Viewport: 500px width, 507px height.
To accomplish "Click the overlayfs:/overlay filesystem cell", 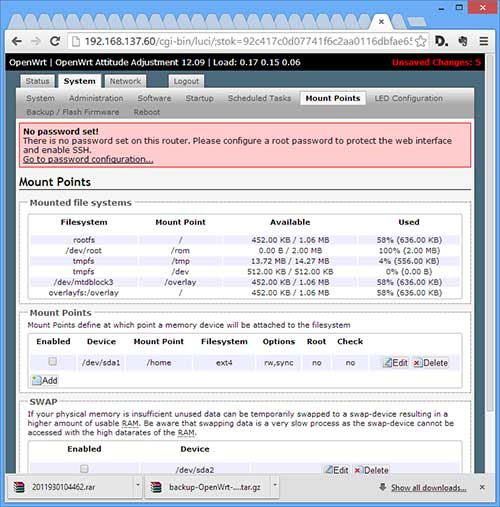I will (x=84, y=293).
